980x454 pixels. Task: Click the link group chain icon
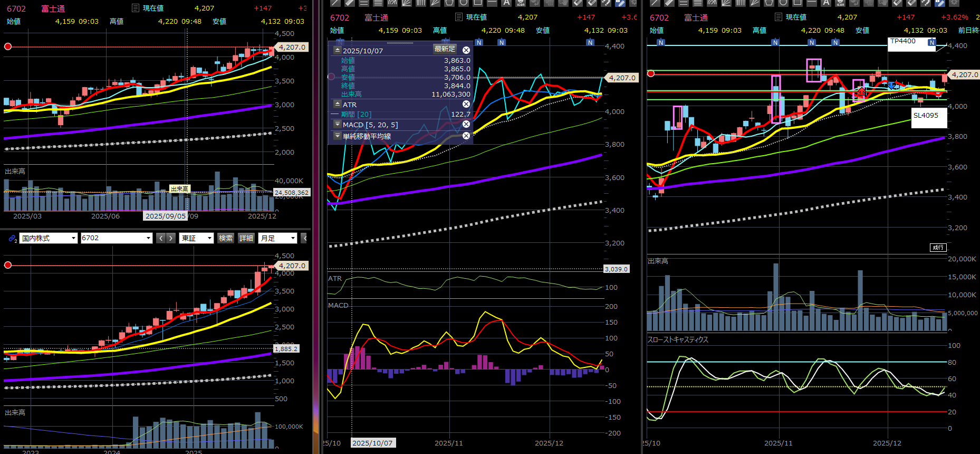point(13,239)
